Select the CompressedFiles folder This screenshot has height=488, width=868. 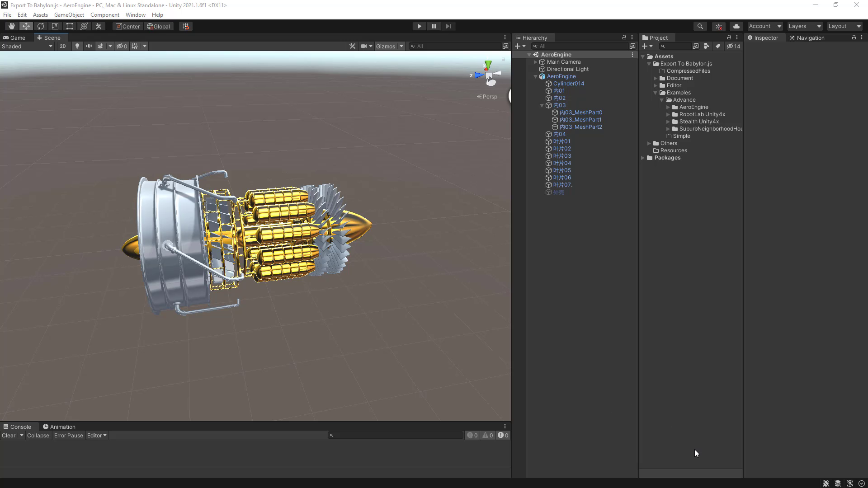tap(688, 71)
